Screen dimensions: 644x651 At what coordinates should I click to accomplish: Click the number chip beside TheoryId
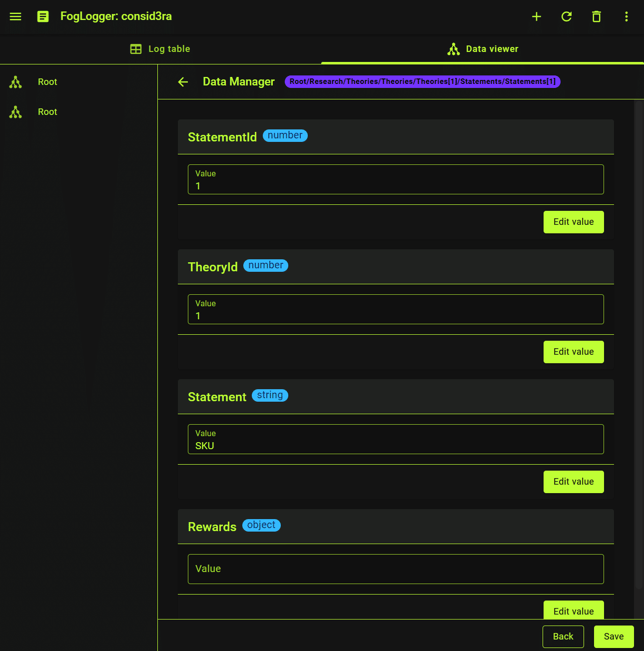pos(266,265)
